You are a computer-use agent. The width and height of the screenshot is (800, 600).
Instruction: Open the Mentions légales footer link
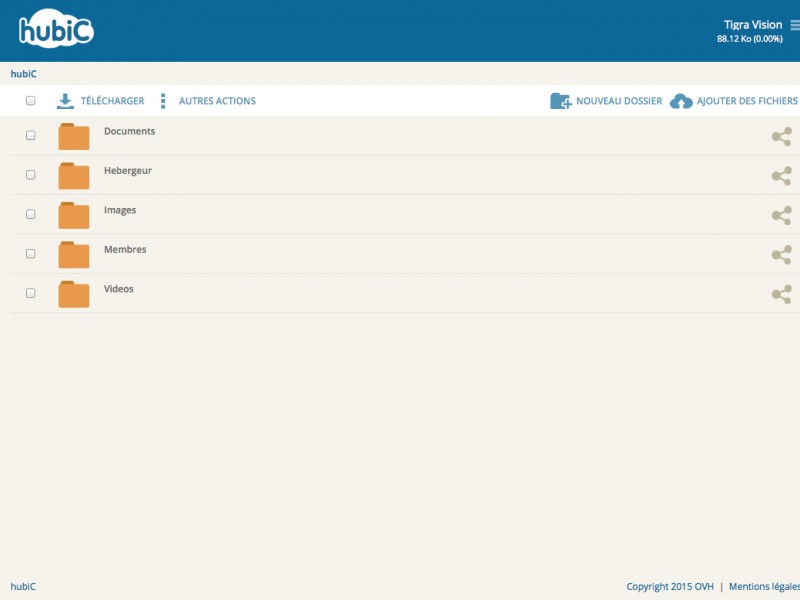(x=764, y=587)
